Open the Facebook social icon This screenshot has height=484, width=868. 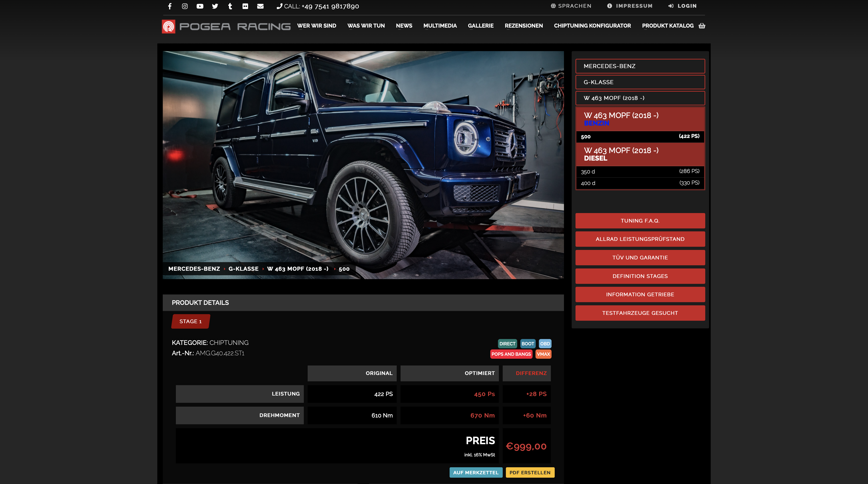tap(170, 6)
